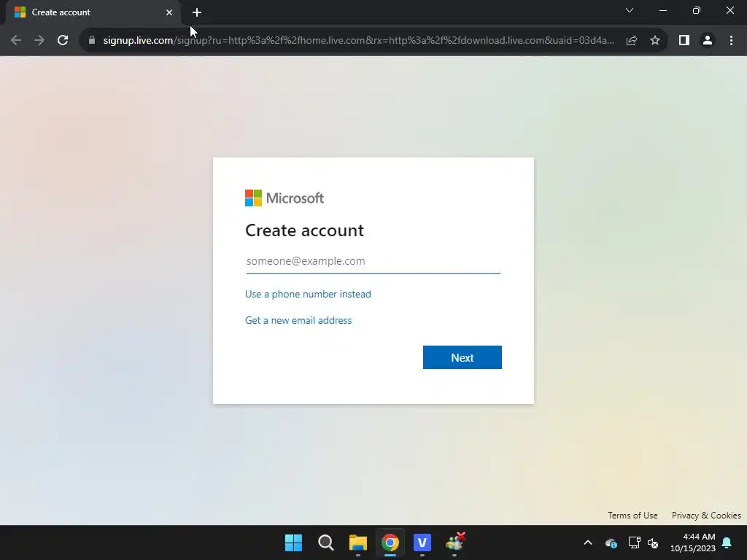
Task: Open the taskbar app with red X badge
Action: 455,542
